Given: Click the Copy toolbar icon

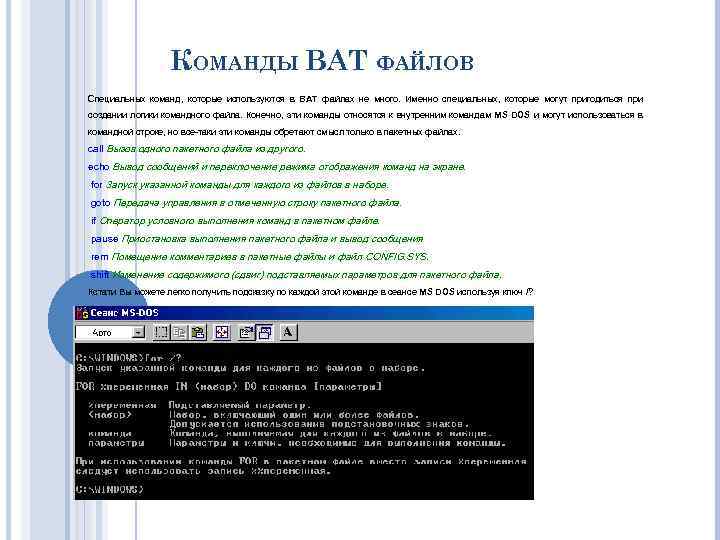Looking at the screenshot, I should pos(179,332).
